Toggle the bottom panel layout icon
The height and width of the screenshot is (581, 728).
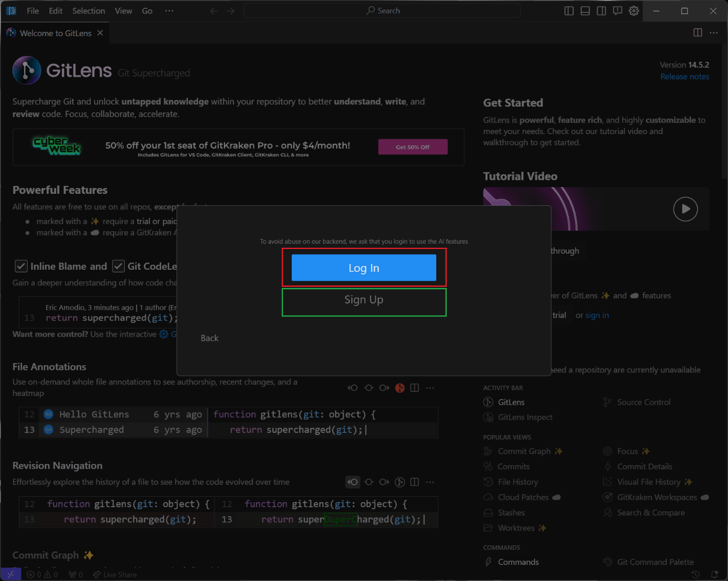585,11
